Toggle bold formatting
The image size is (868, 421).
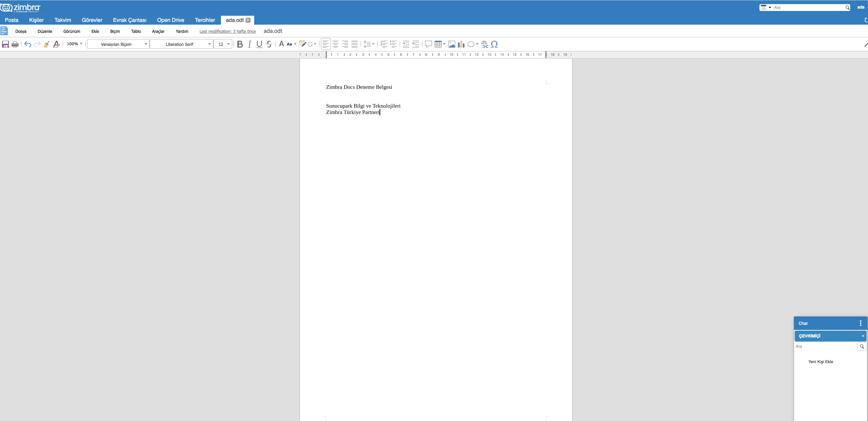(240, 44)
